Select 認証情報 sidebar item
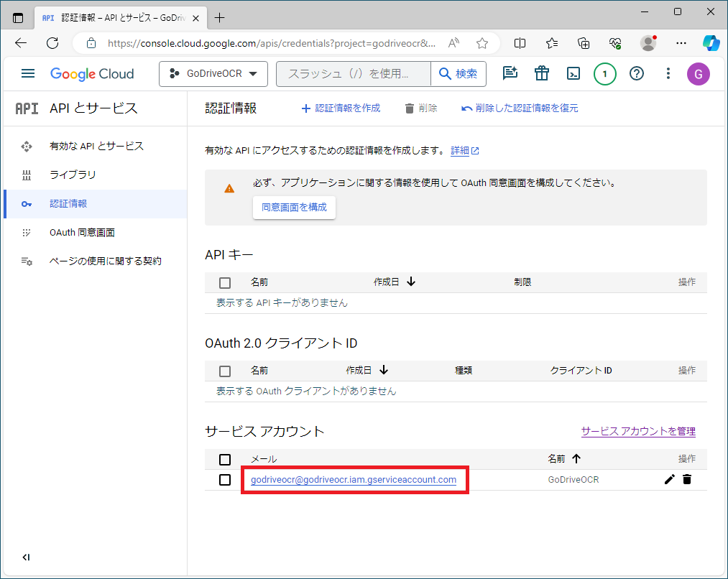This screenshot has height=579, width=728. click(96, 204)
